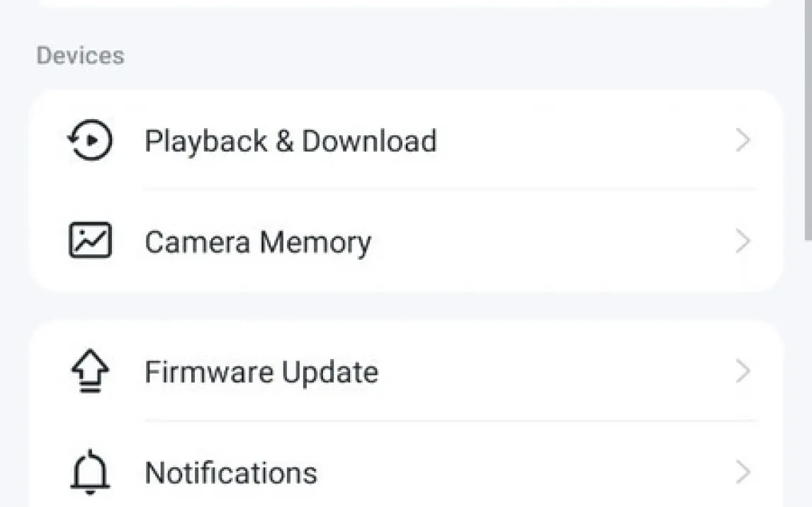The image size is (812, 507).
Task: Click the chevron beside Camera Memory
Action: click(x=743, y=241)
